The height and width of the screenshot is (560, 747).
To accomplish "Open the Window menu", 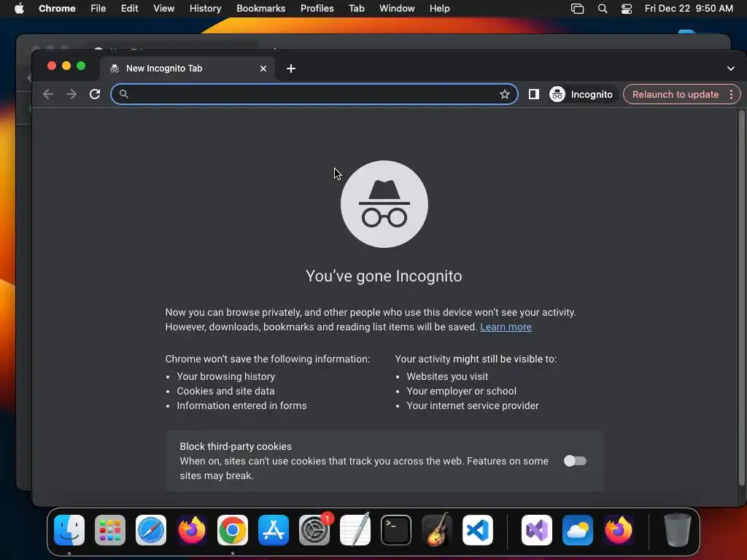I will point(397,9).
